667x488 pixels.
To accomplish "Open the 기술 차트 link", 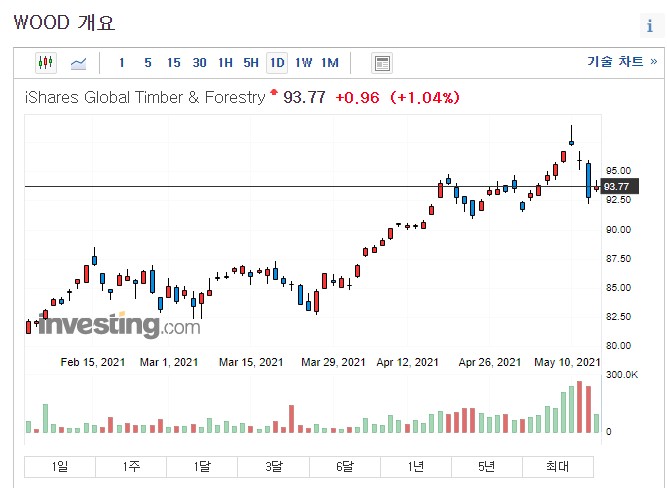I will (x=622, y=62).
